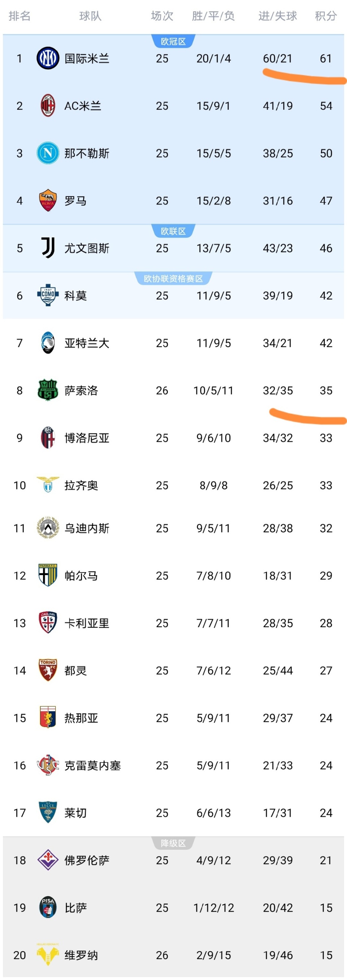Tap the 降级区 zone label

pyautogui.click(x=173, y=844)
